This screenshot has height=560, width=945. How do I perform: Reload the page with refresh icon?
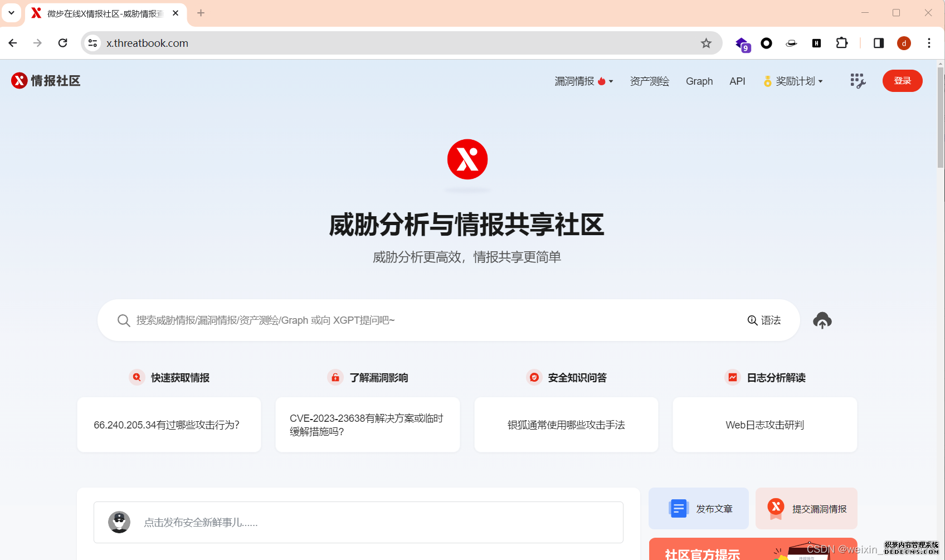point(63,43)
